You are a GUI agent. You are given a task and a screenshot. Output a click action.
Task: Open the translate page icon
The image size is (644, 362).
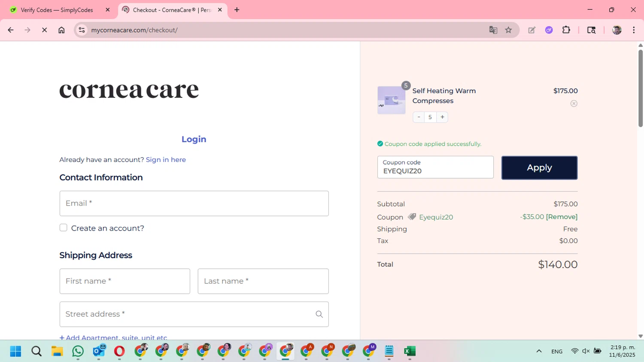point(493,30)
